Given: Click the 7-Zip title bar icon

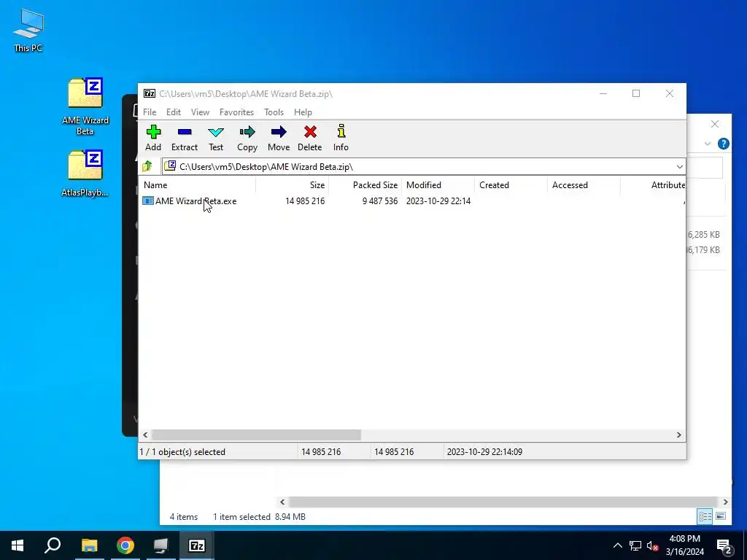Looking at the screenshot, I should coord(150,94).
